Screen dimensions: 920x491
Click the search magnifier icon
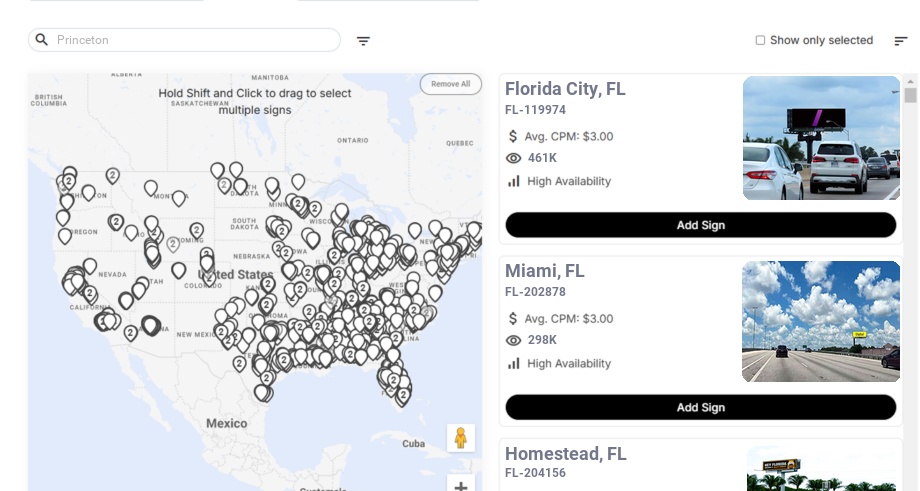click(42, 40)
